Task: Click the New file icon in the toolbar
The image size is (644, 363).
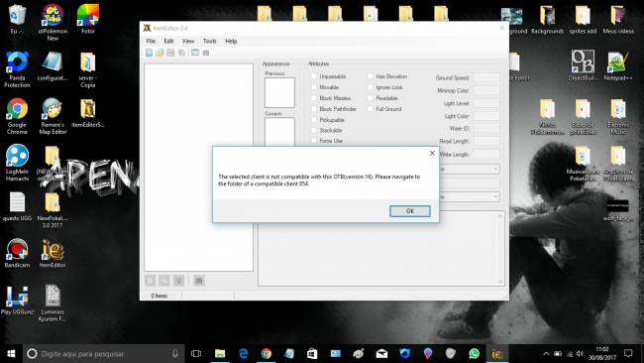Action: pos(149,53)
